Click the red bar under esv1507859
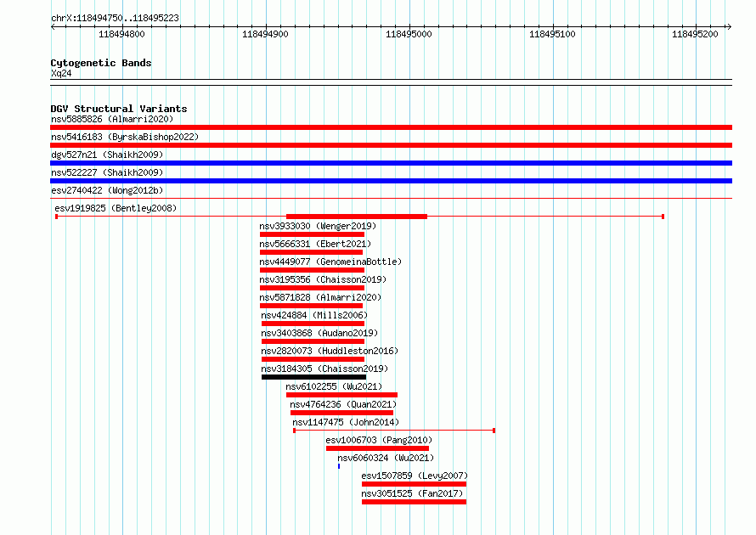756x535 pixels. (x=415, y=484)
